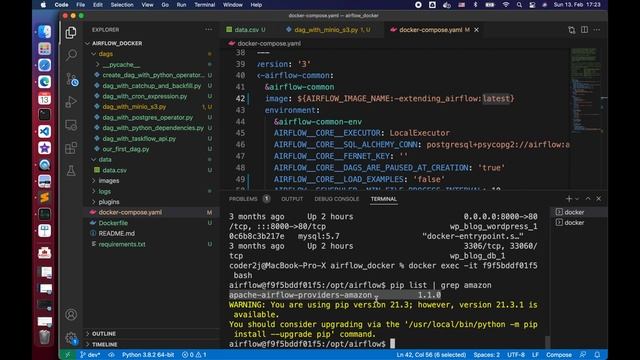Open dag_with_minio_s3.py in explorer

(x=134, y=107)
